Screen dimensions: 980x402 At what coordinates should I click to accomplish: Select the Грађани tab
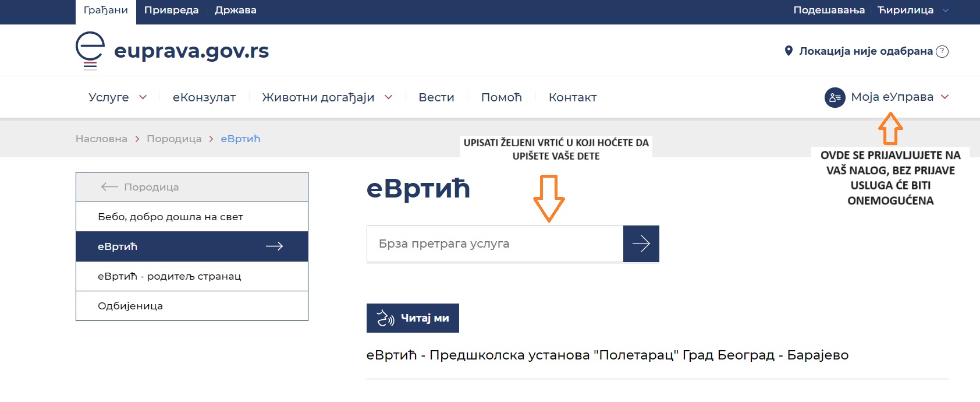[106, 12]
